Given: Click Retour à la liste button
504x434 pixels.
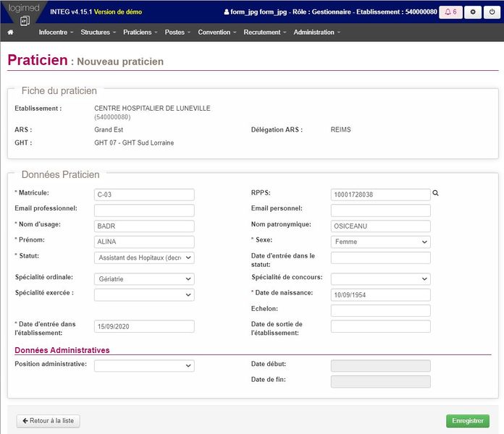Looking at the screenshot, I should tap(49, 421).
